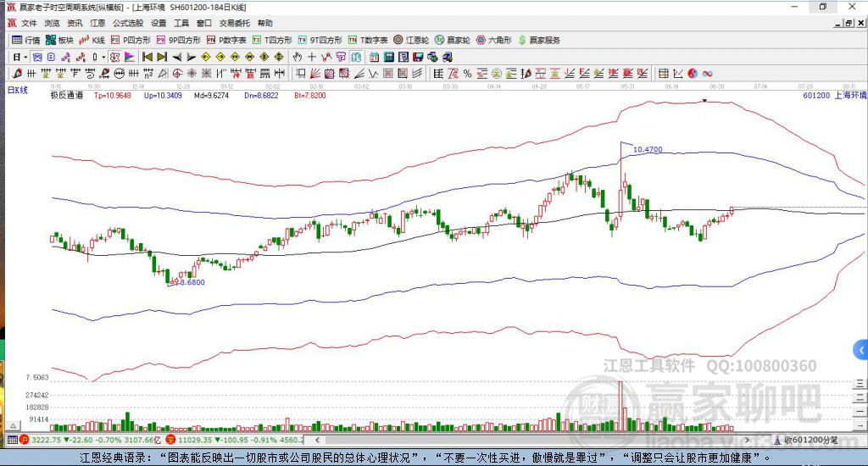The height and width of the screenshot is (466, 868).
Task: Click the pink-blue flag icon
Action: tap(130, 57)
